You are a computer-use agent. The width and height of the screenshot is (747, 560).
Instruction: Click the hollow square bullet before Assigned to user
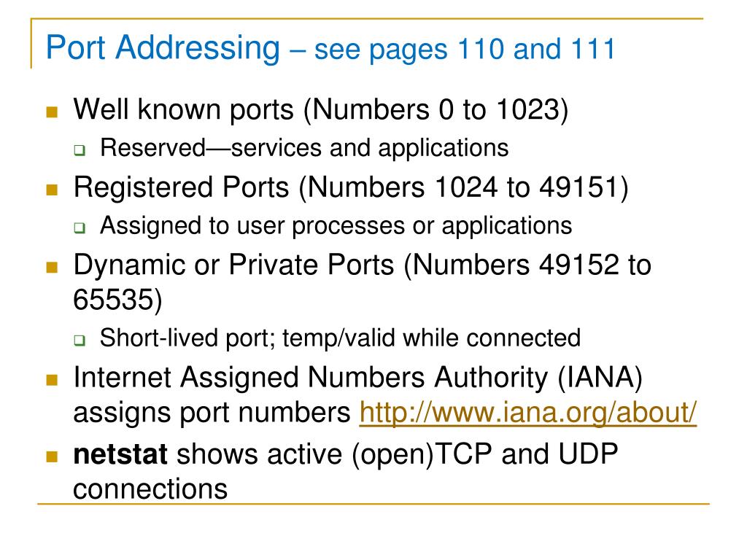tap(80, 228)
